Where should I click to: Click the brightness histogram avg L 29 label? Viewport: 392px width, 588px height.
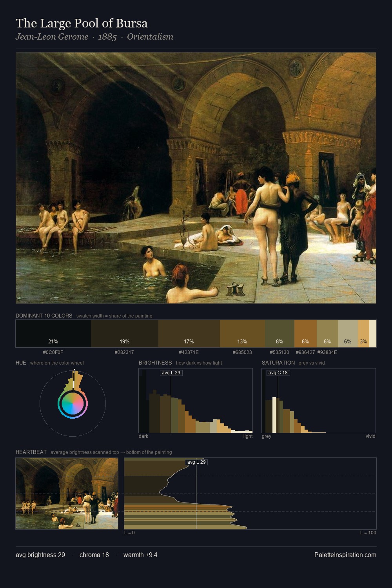[171, 373]
